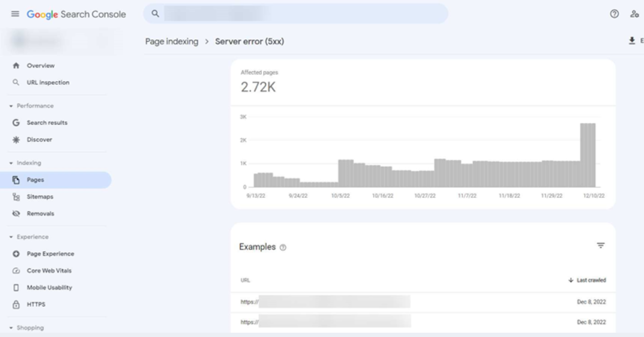This screenshot has width=644, height=337.
Task: Open the user settings icon
Action: [634, 14]
